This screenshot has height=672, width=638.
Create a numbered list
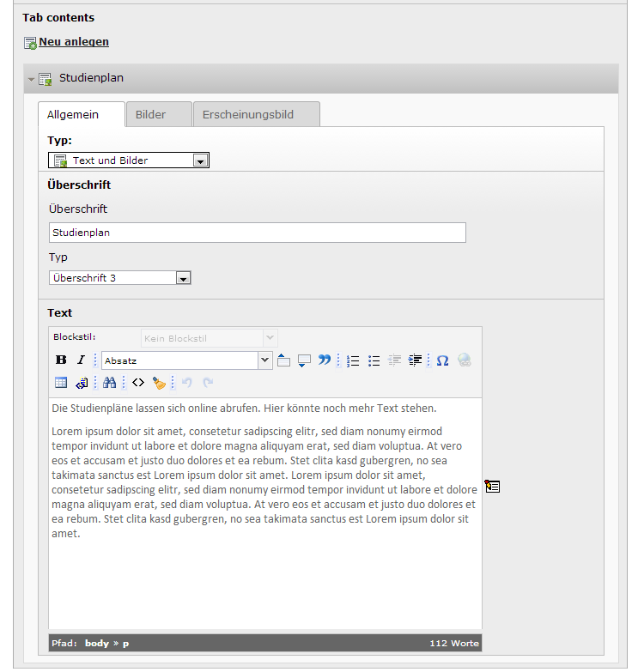(x=353, y=360)
